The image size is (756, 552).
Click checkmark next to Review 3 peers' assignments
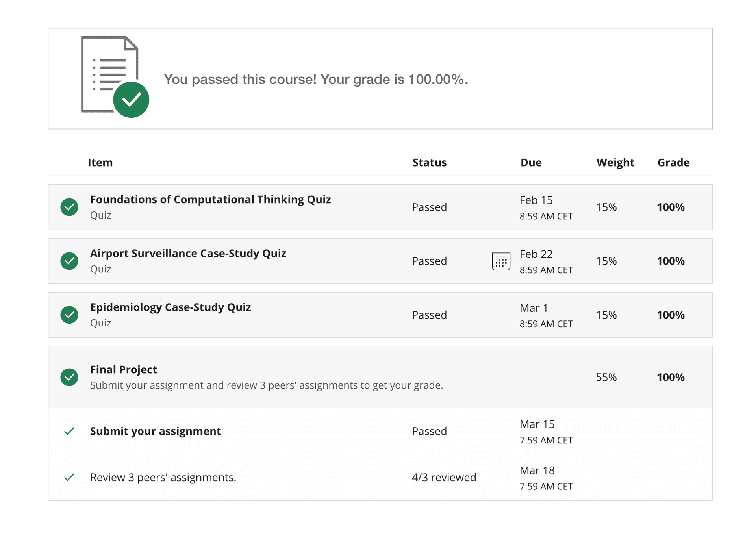pyautogui.click(x=69, y=477)
